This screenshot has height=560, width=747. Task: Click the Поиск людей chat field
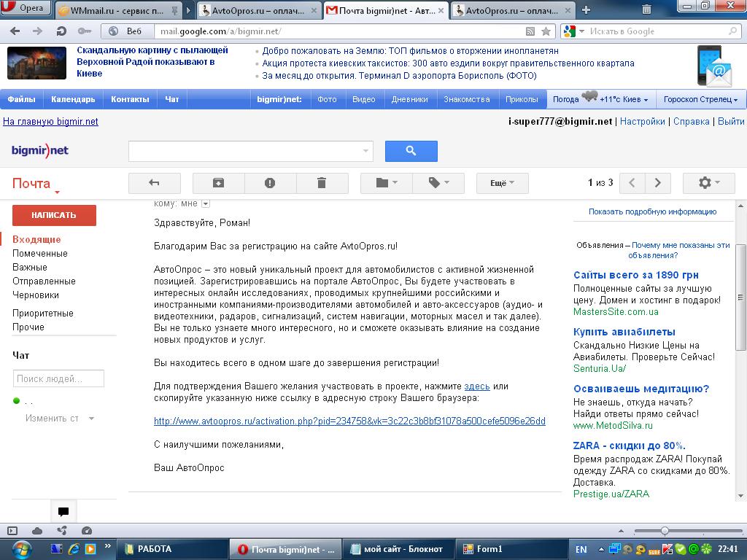tap(58, 378)
